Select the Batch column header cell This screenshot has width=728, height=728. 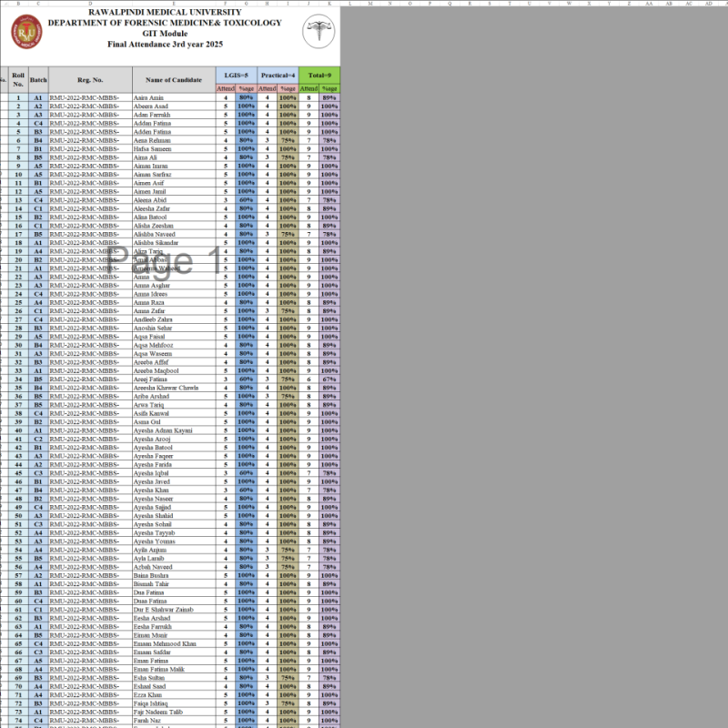click(40, 78)
